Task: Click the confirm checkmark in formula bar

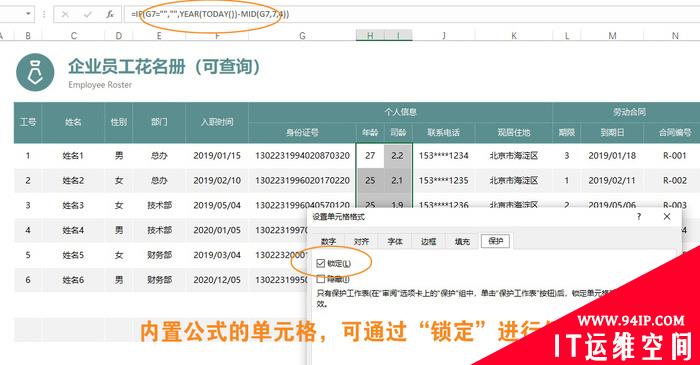Action: (87, 14)
